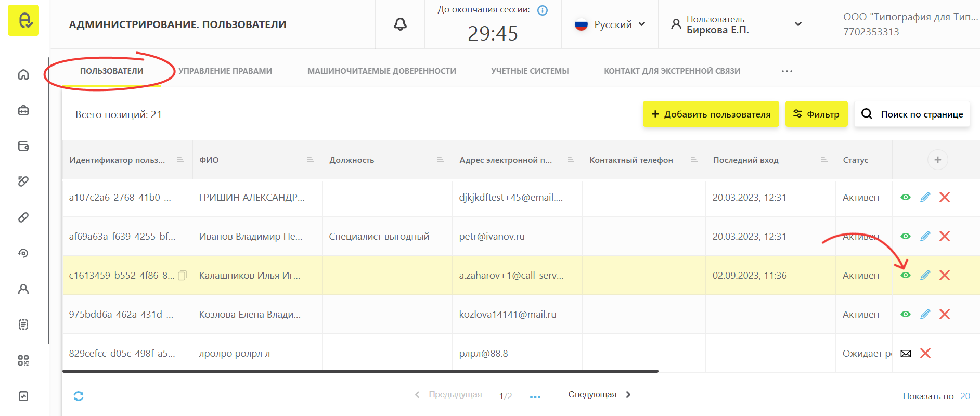Click the briefcase icon in sidebar
Screen dimensions: 980x416
[23, 110]
